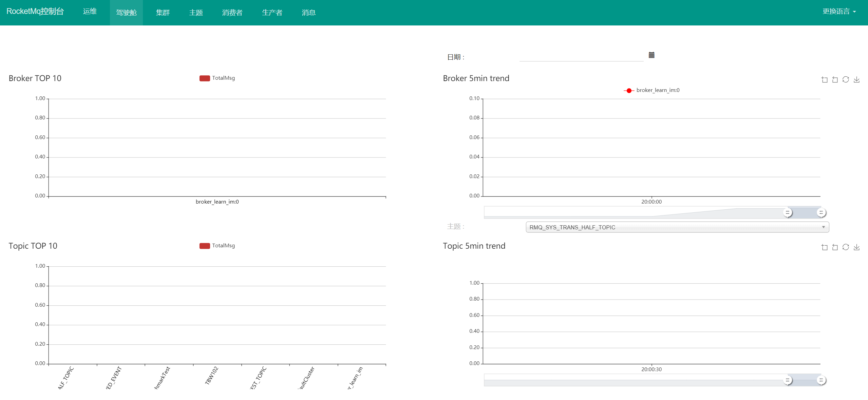Click the RocketMq控制台 brand link
The height and width of the screenshot is (400, 868).
pyautogui.click(x=35, y=12)
